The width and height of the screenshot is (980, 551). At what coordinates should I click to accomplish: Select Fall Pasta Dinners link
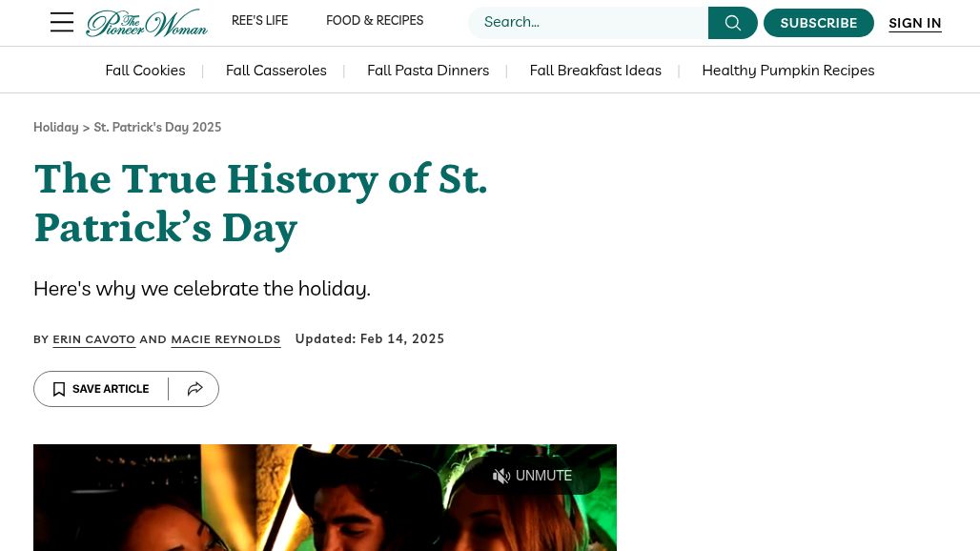pos(428,71)
